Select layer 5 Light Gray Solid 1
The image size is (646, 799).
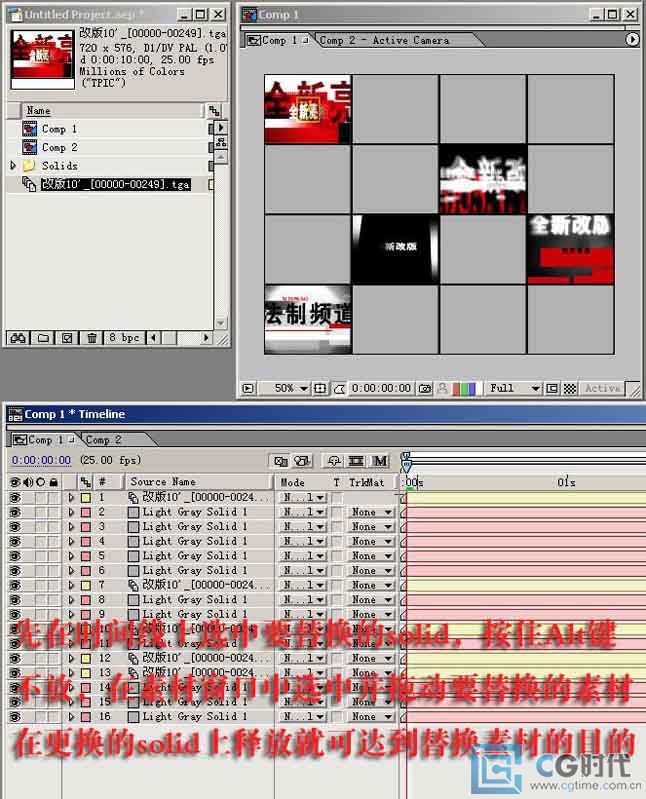point(195,556)
